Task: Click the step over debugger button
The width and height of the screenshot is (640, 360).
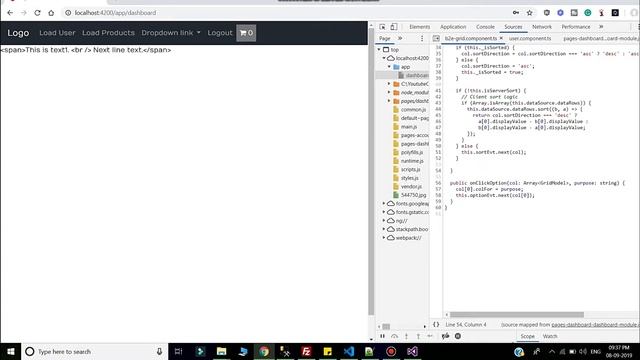Action: click(x=394, y=336)
